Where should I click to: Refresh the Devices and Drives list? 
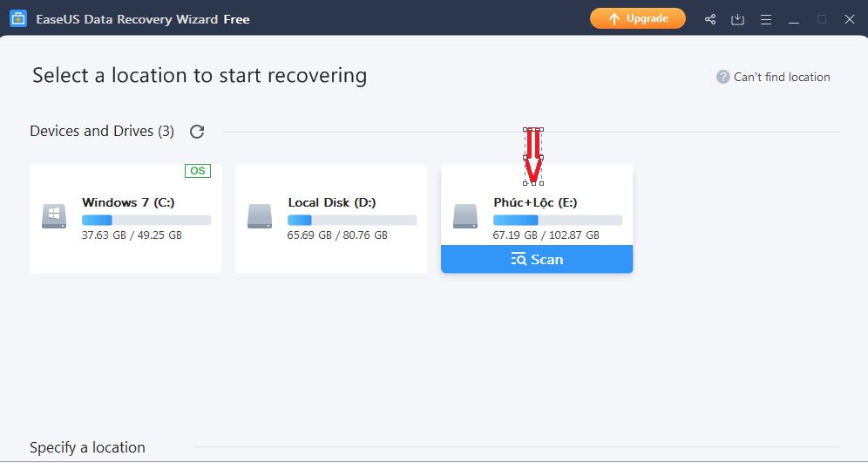[x=197, y=132]
